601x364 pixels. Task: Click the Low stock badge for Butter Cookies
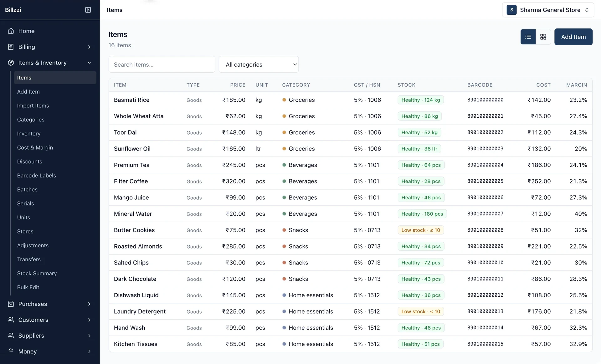pos(420,230)
